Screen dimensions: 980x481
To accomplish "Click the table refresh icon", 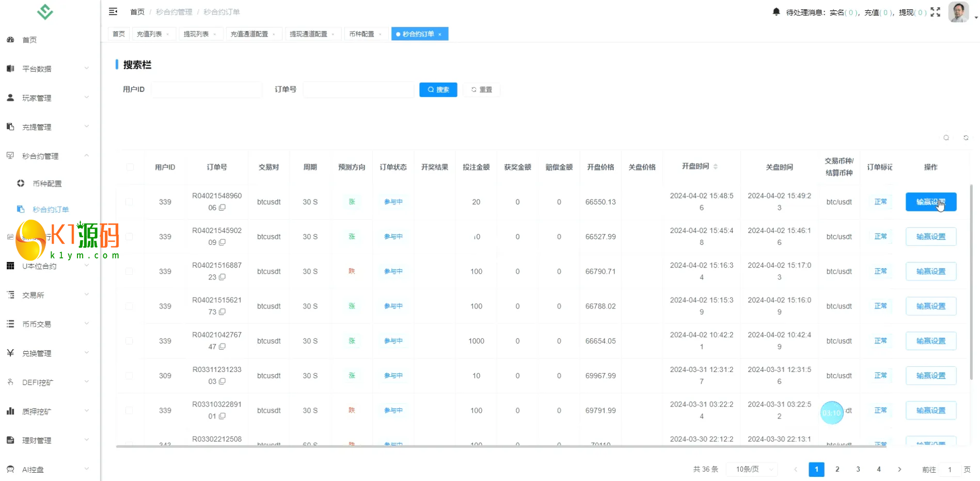I will tap(966, 138).
